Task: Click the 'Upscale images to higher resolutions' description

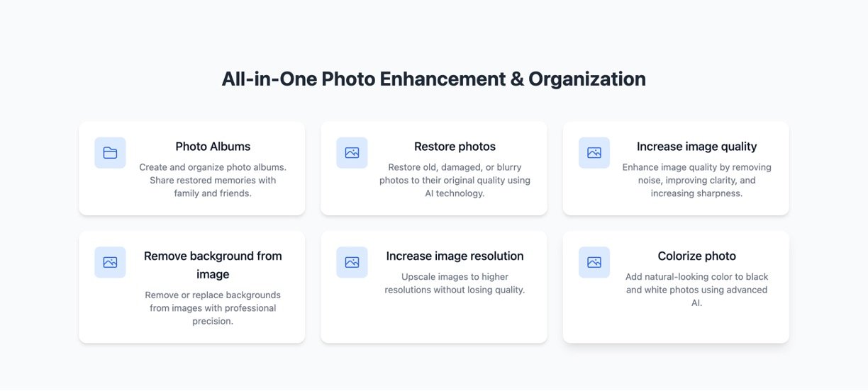Action: [x=455, y=283]
